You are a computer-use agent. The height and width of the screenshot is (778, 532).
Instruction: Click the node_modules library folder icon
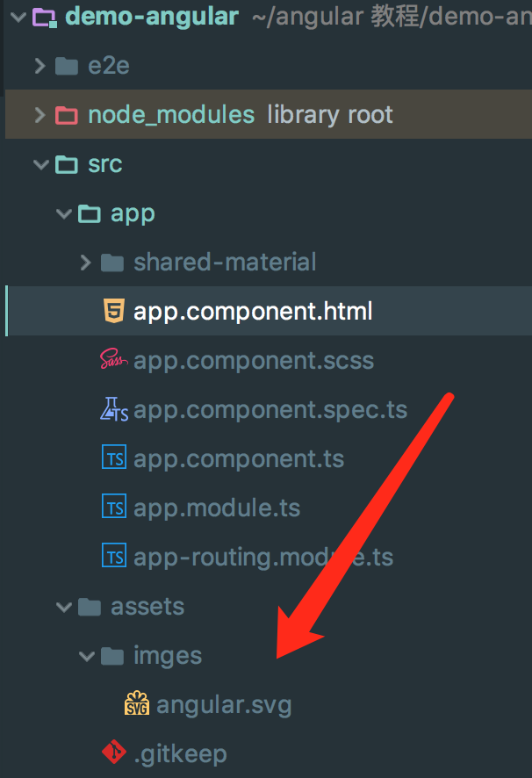coord(66,115)
